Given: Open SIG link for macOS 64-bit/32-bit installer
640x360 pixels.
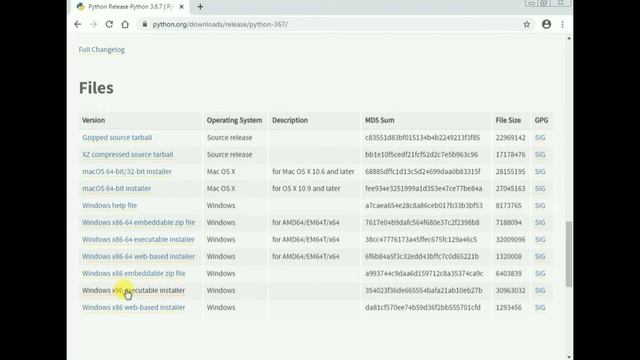Looking at the screenshot, I should (x=540, y=171).
